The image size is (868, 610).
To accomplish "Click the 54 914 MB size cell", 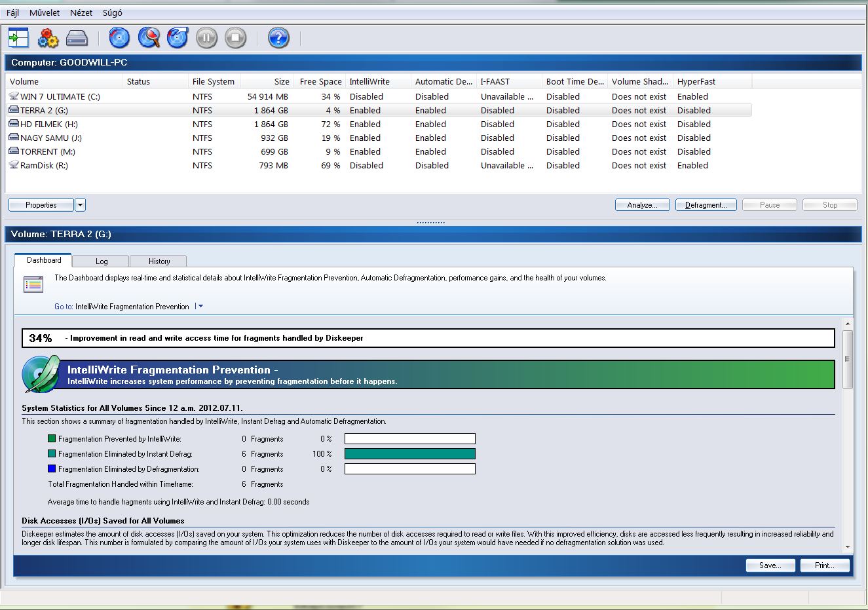I will (x=267, y=96).
